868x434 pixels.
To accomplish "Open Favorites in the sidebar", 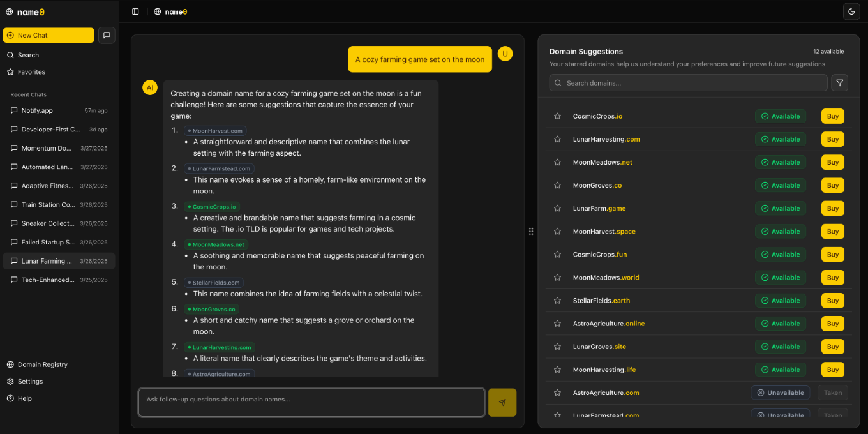I will [31, 72].
